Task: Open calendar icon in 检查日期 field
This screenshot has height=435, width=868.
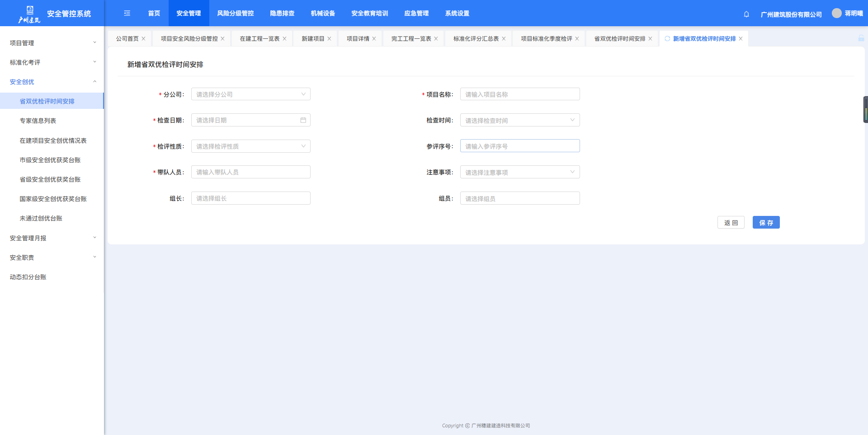Action: (x=303, y=120)
